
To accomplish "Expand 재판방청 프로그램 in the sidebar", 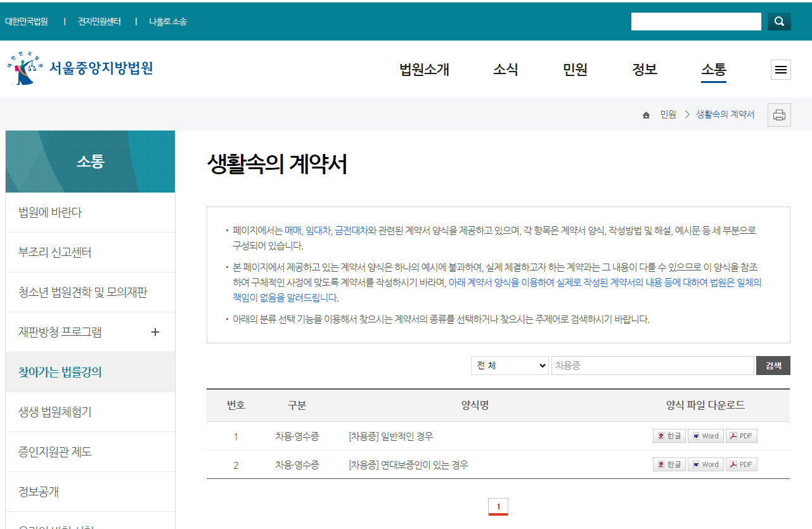I will 155,331.
